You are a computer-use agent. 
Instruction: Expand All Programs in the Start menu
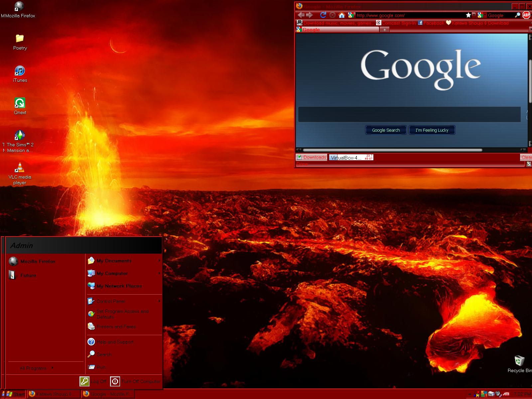pyautogui.click(x=33, y=368)
